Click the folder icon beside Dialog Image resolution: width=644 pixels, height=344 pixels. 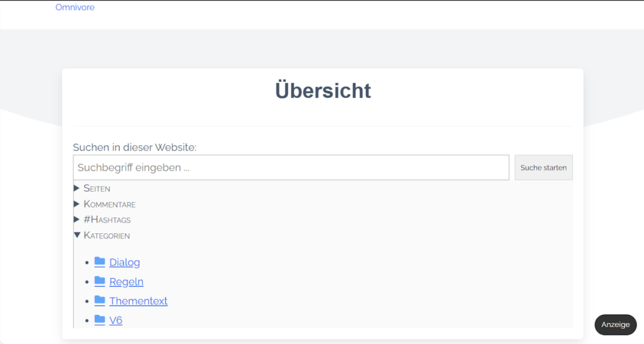[x=99, y=262]
